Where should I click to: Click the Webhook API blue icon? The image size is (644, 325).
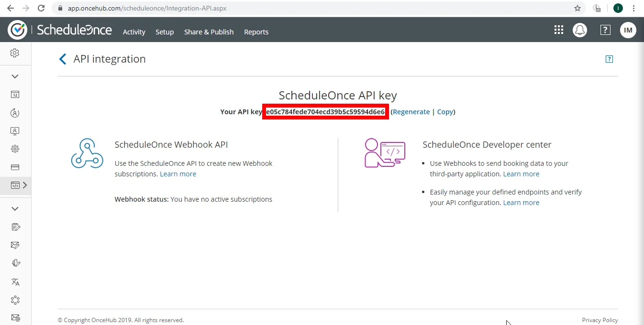[x=87, y=153]
